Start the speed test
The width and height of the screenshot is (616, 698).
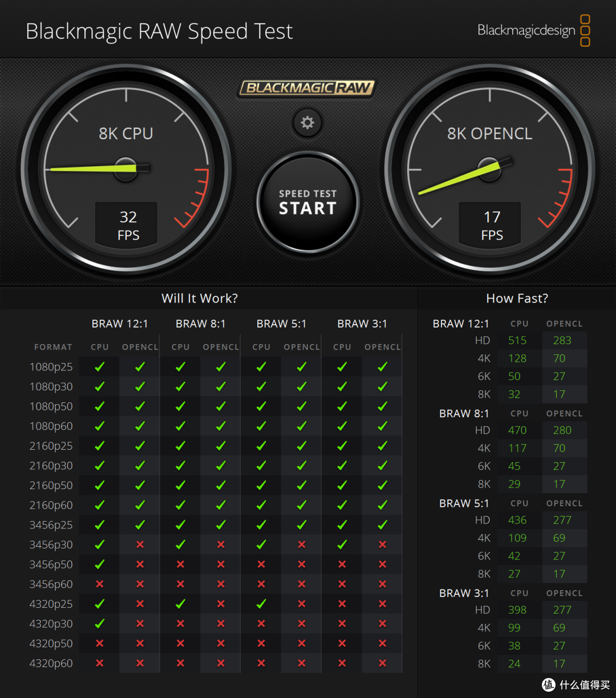tap(308, 203)
